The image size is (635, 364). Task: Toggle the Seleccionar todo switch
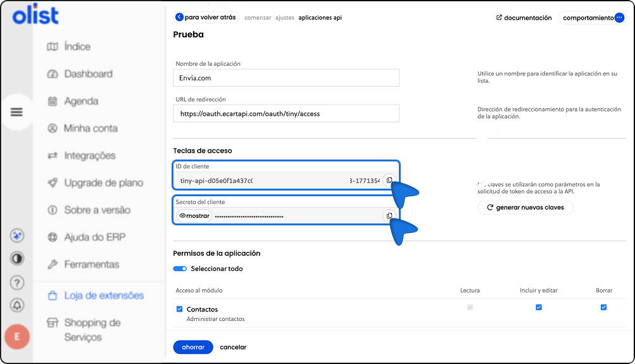click(x=180, y=268)
